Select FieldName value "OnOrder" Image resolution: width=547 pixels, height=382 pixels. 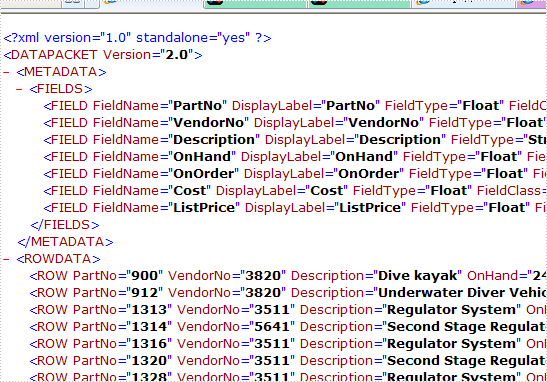[204, 174]
